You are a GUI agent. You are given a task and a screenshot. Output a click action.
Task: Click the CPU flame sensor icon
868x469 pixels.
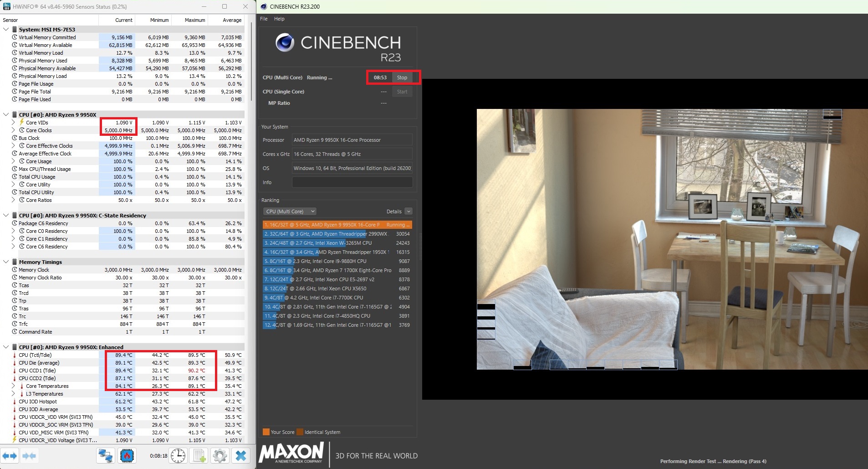click(x=127, y=455)
